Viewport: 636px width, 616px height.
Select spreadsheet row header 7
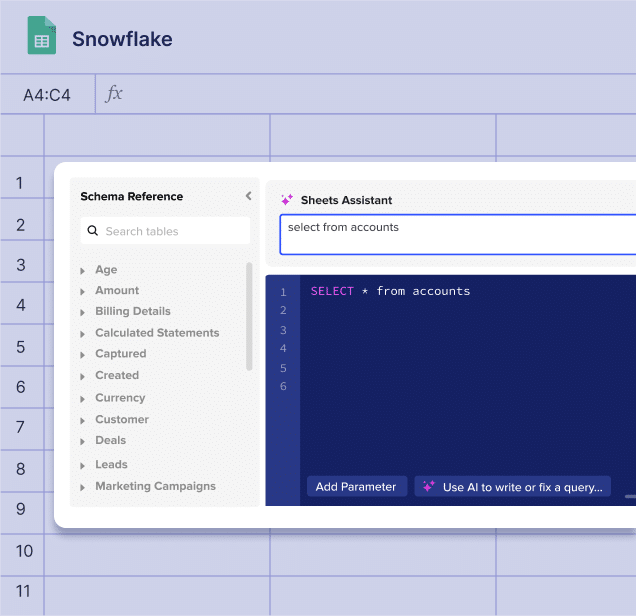20,427
